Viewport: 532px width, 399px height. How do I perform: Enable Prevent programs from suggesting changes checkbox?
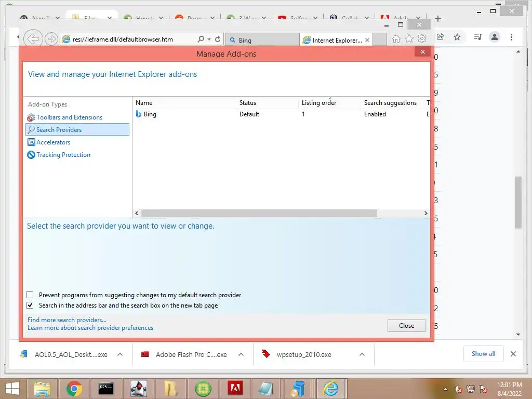tap(30, 295)
